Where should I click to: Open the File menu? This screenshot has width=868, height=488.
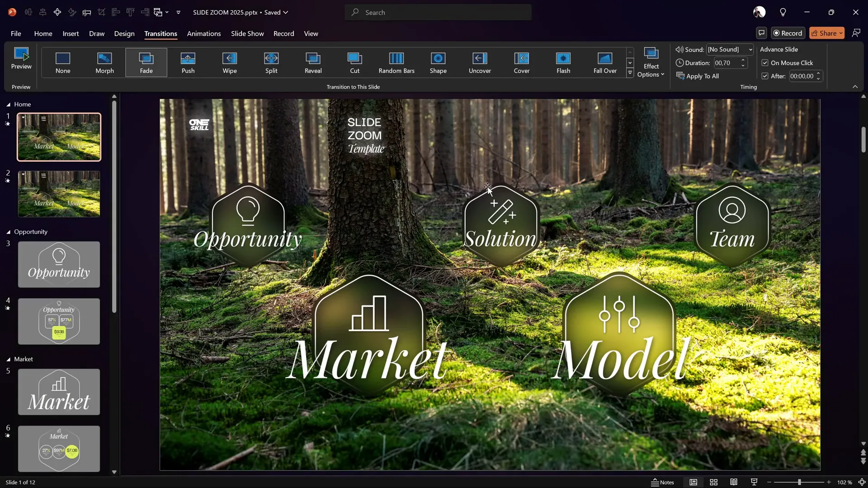pyautogui.click(x=16, y=33)
